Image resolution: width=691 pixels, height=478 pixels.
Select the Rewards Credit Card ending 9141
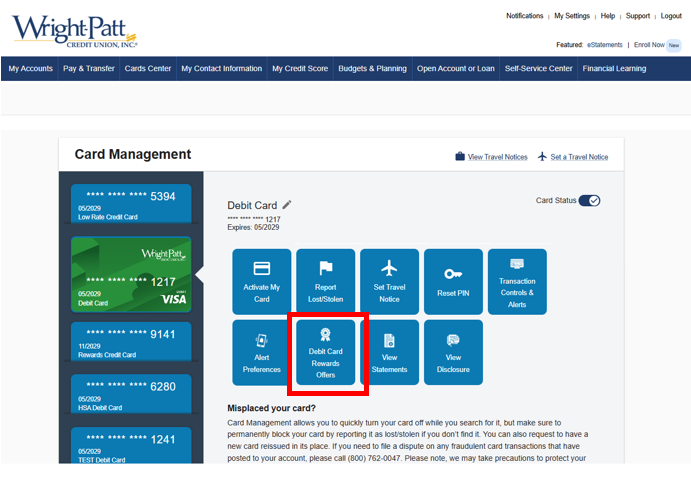pyautogui.click(x=131, y=341)
